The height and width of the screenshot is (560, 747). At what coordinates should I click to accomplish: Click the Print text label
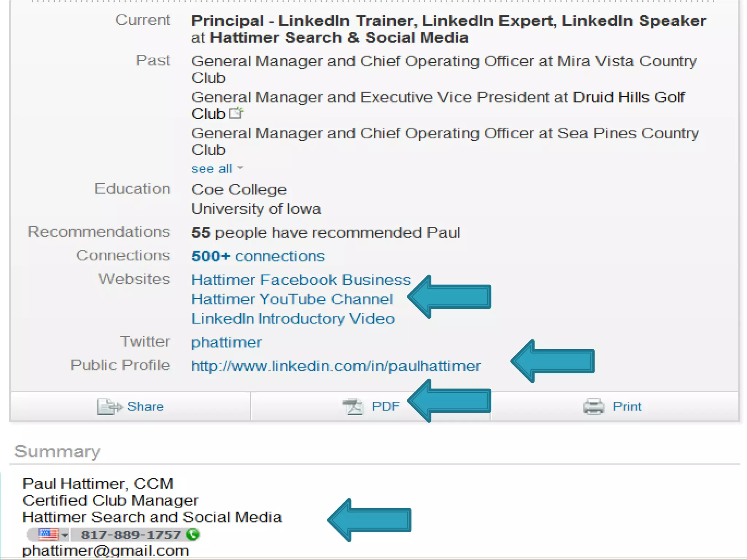627,407
